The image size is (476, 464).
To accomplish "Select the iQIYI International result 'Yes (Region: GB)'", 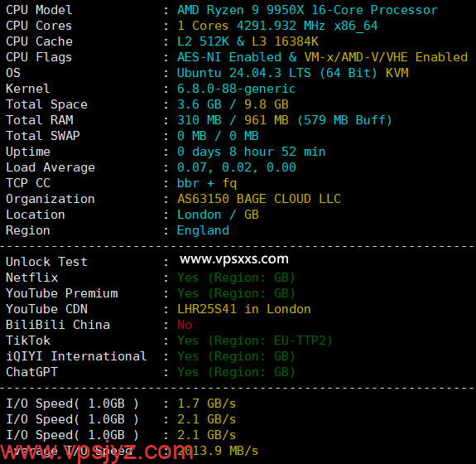I will [236, 356].
